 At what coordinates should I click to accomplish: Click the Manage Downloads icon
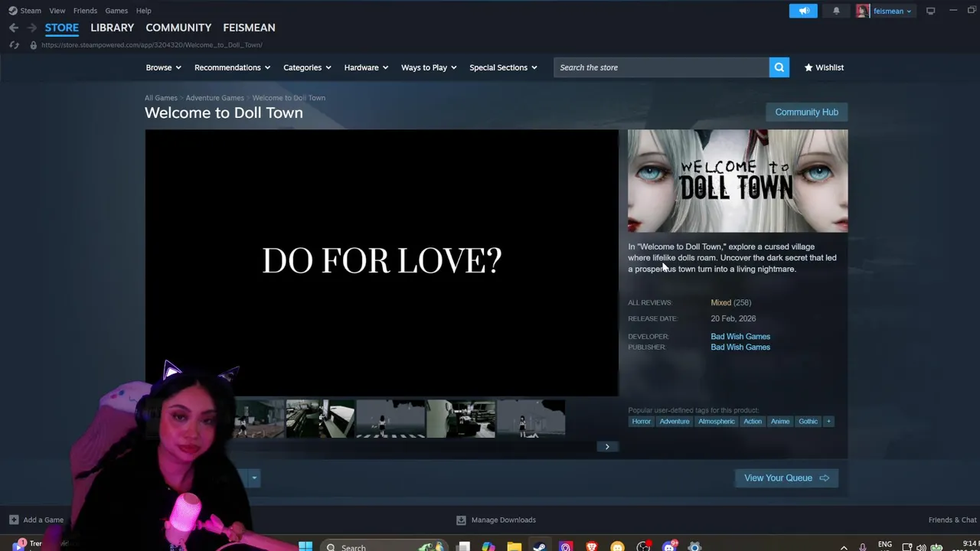461,520
